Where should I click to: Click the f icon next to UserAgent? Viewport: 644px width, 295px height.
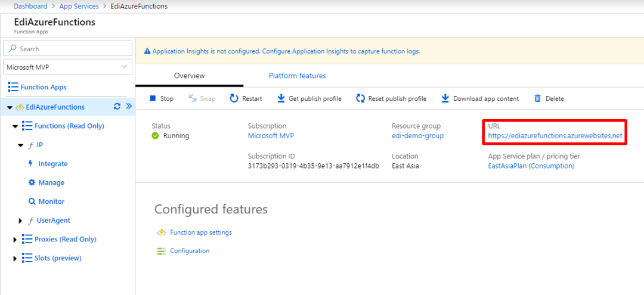30,221
